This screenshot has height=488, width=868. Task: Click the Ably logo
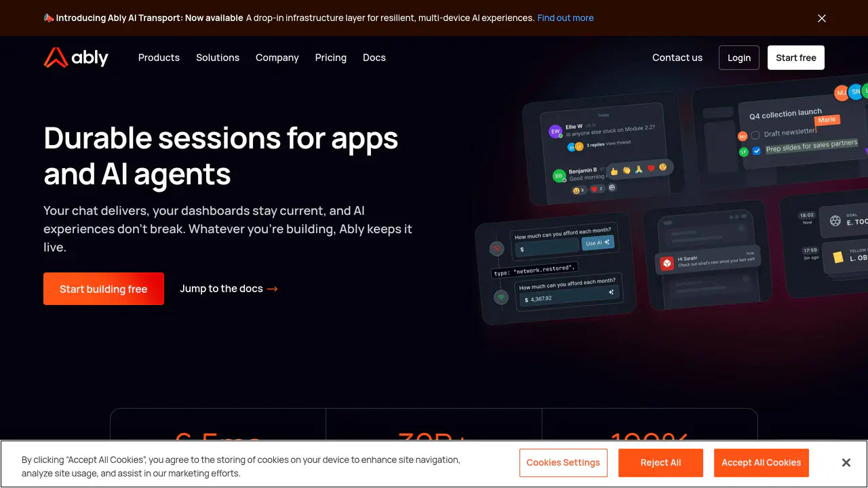pyautogui.click(x=76, y=58)
